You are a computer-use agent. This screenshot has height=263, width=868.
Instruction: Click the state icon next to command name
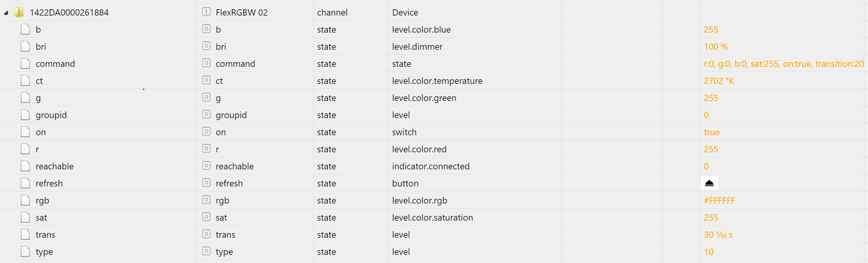[x=206, y=63]
